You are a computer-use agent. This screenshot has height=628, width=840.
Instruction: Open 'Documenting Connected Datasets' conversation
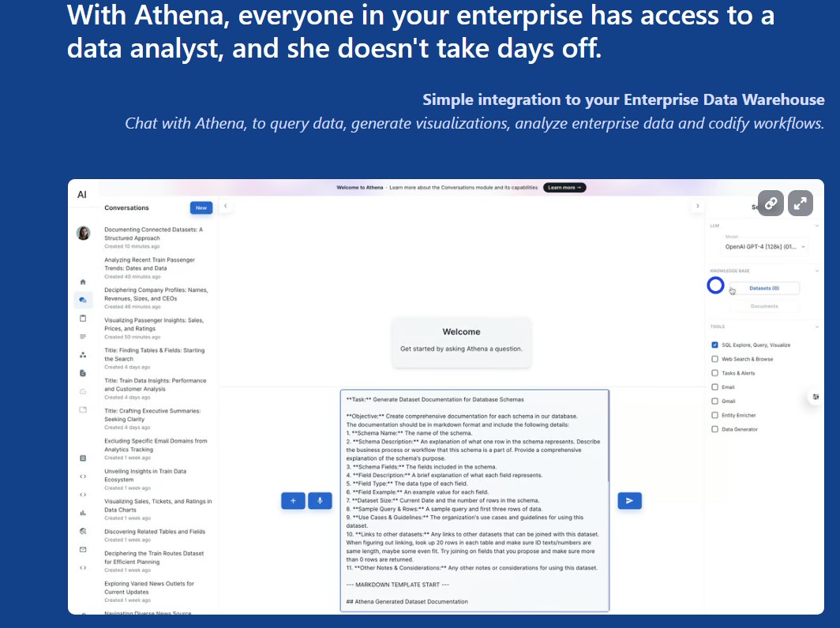(x=156, y=237)
